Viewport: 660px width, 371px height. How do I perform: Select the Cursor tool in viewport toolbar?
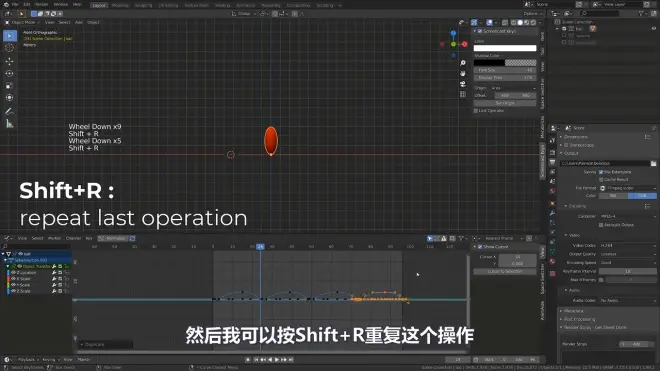9,48
